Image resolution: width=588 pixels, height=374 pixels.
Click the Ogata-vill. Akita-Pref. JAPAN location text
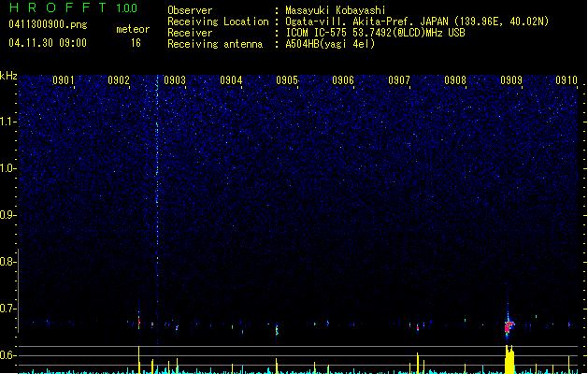click(417, 22)
